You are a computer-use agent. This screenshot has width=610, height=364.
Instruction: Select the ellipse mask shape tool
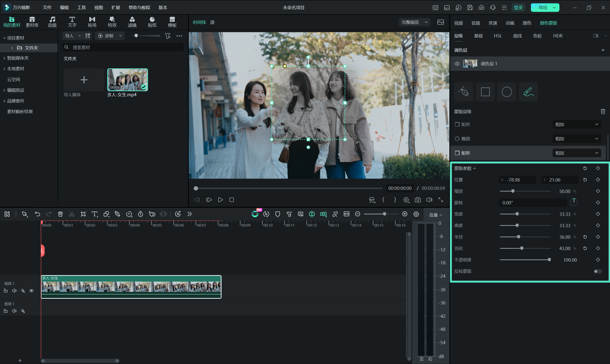click(x=507, y=92)
